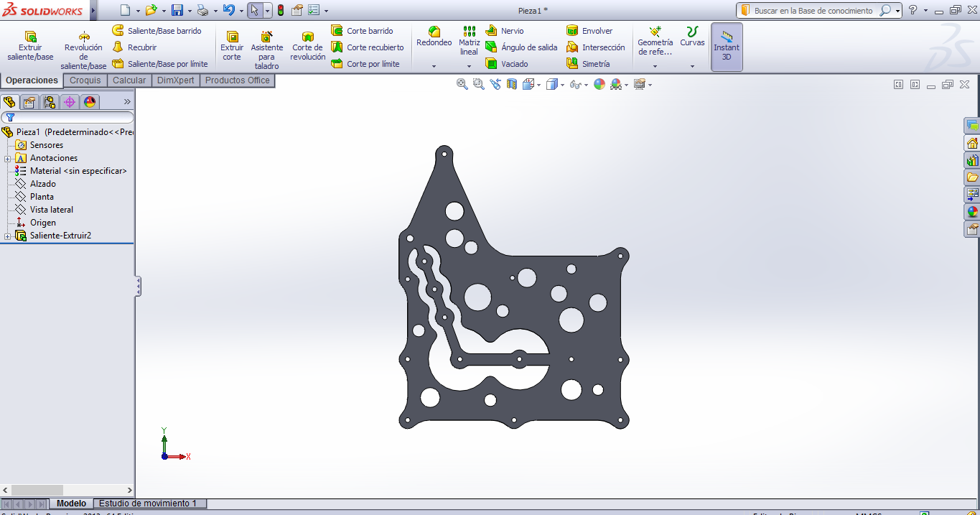Toggle the Select cursor tool

(254, 10)
